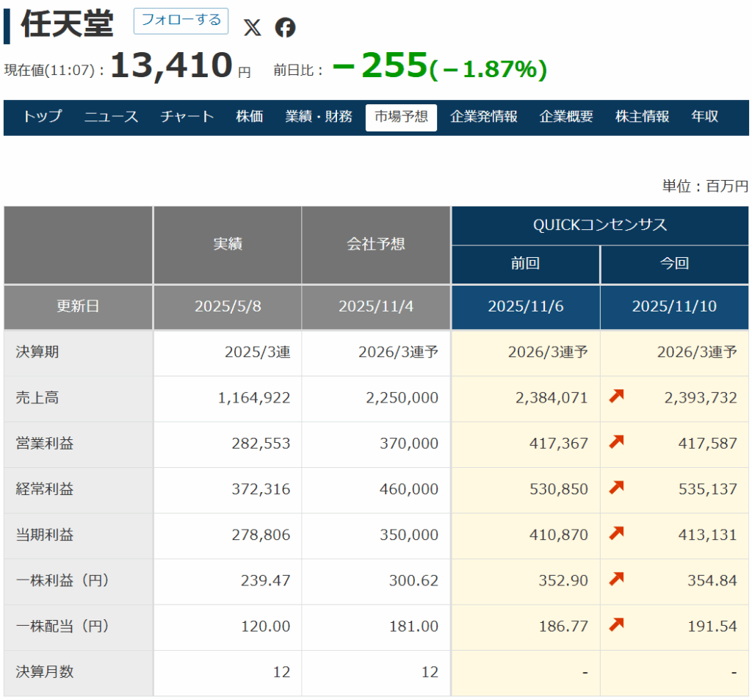Click the up arrow beside 一株利益 354.84

[617, 580]
